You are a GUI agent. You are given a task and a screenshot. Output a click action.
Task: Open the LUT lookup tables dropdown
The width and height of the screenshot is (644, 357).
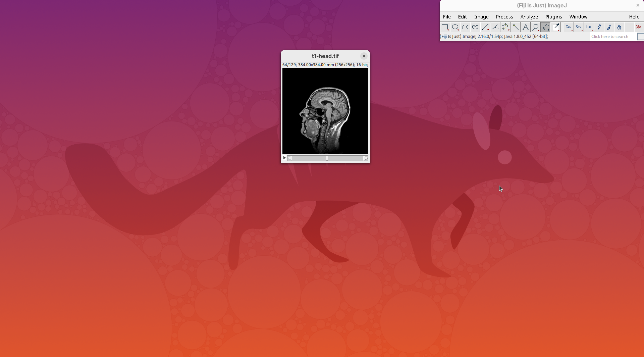pos(589,27)
